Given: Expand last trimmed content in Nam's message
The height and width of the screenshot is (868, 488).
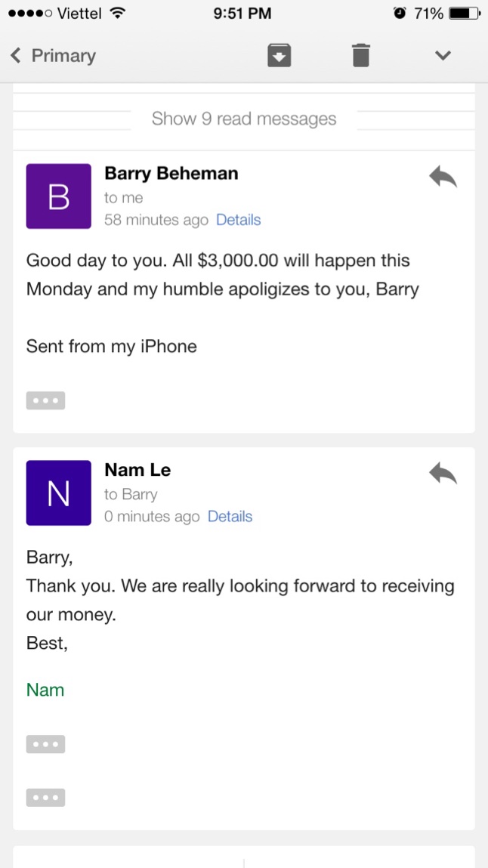Looking at the screenshot, I should click(45, 798).
